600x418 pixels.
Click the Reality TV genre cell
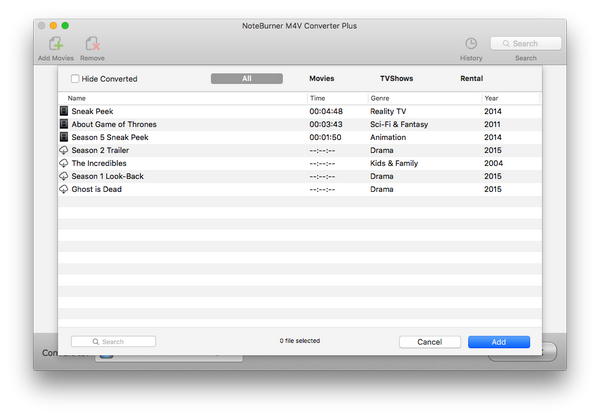[388, 111]
